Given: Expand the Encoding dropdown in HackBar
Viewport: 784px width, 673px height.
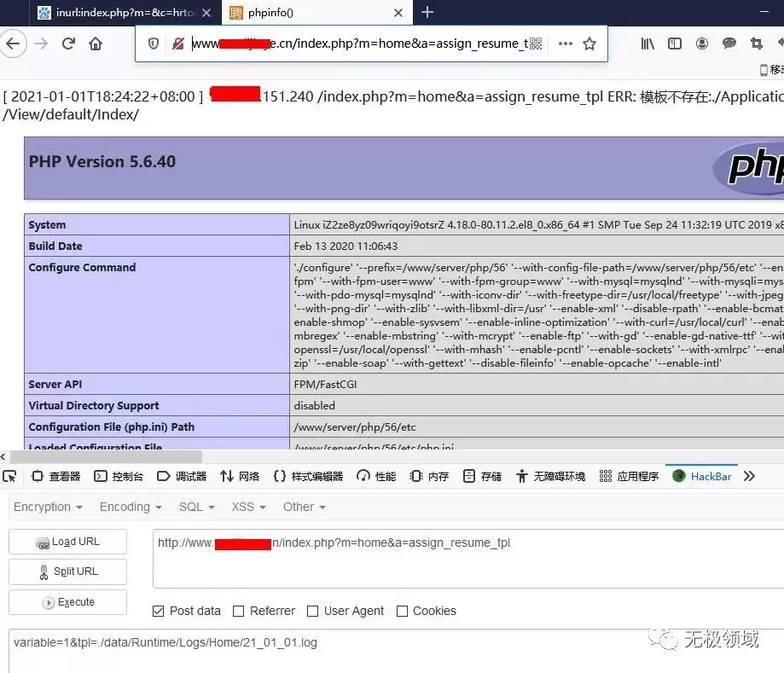Looking at the screenshot, I should tap(131, 507).
